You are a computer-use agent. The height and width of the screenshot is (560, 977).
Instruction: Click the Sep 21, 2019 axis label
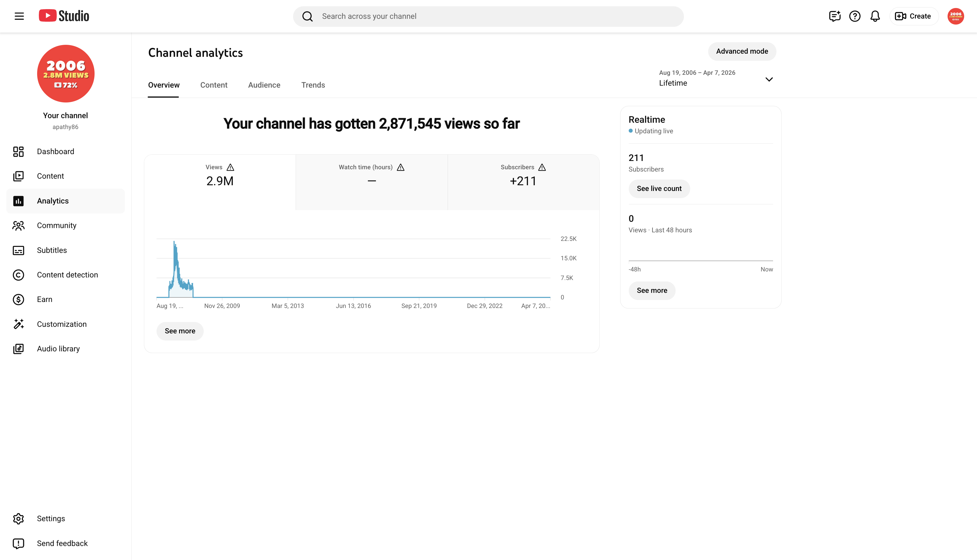click(419, 306)
